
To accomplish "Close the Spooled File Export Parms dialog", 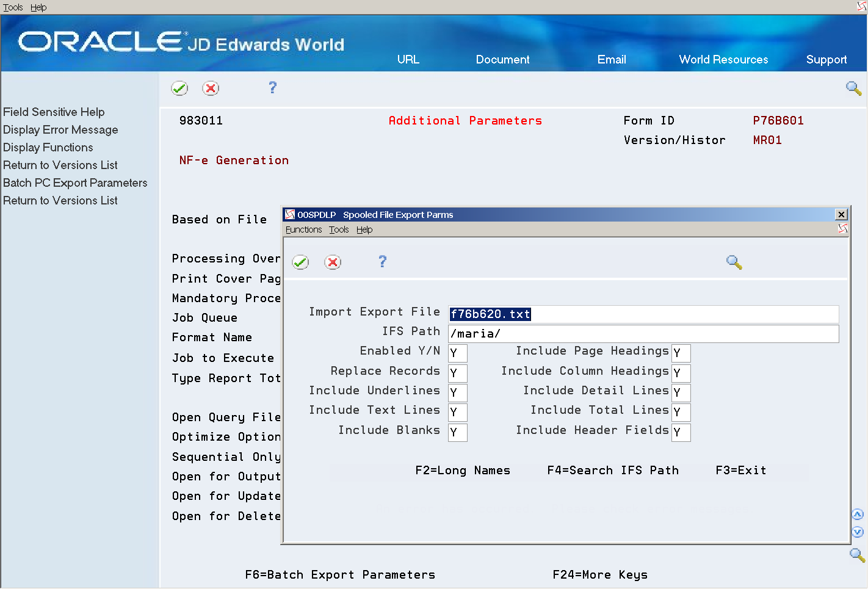I will [841, 214].
